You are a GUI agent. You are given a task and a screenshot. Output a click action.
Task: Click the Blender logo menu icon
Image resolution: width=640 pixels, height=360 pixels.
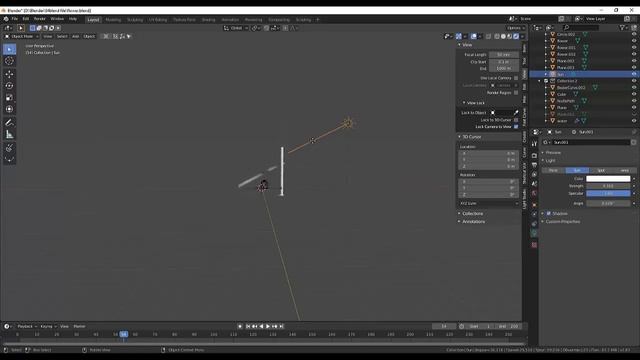click(6, 19)
